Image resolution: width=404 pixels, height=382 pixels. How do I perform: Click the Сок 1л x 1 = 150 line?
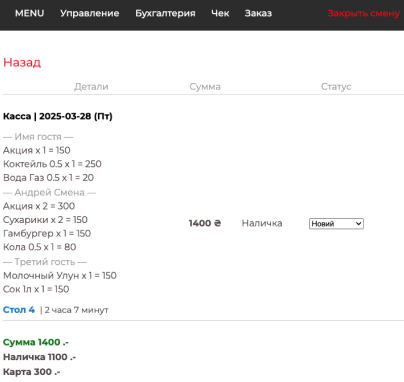36,289
